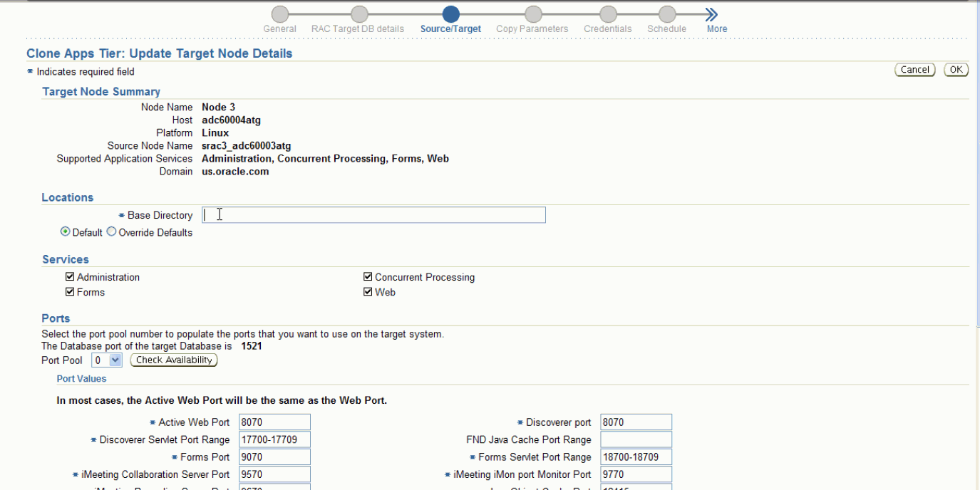This screenshot has width=980, height=490.
Task: Click the RAC Target DB details step circle
Action: tap(360, 14)
